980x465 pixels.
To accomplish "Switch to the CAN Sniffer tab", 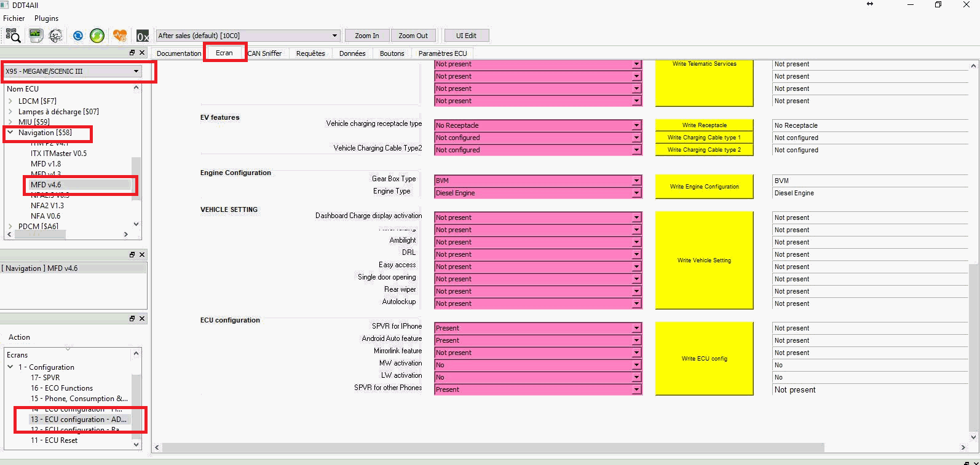I will [x=265, y=53].
